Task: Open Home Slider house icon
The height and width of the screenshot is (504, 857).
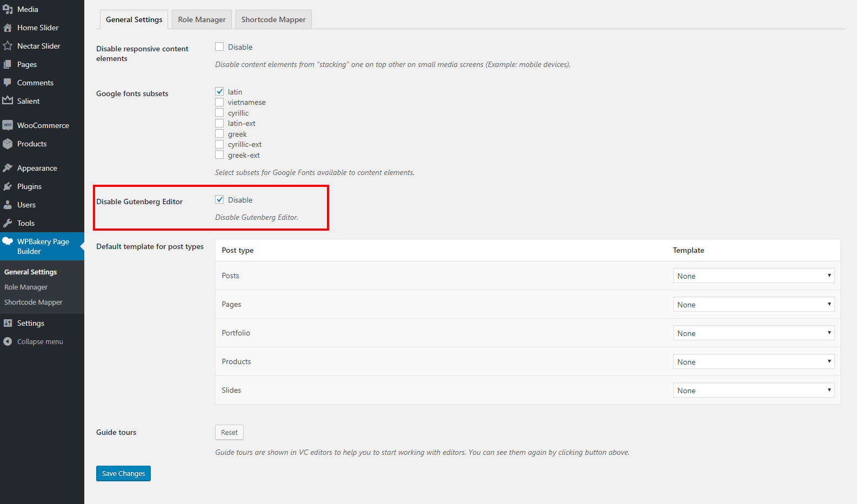Action: pyautogui.click(x=8, y=28)
